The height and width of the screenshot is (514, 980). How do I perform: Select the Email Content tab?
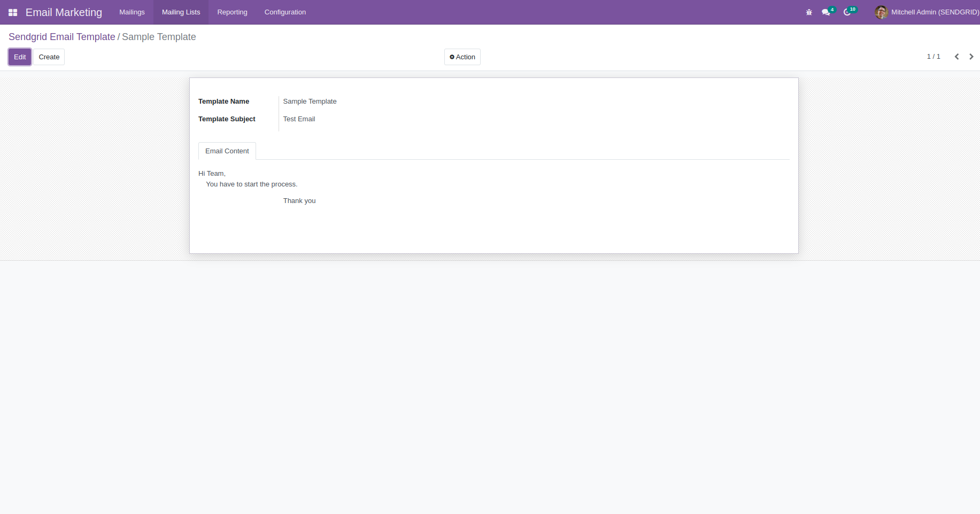pyautogui.click(x=227, y=151)
